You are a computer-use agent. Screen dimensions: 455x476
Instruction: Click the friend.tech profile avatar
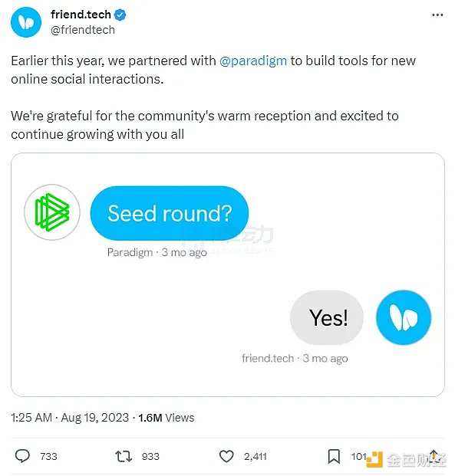tap(26, 22)
